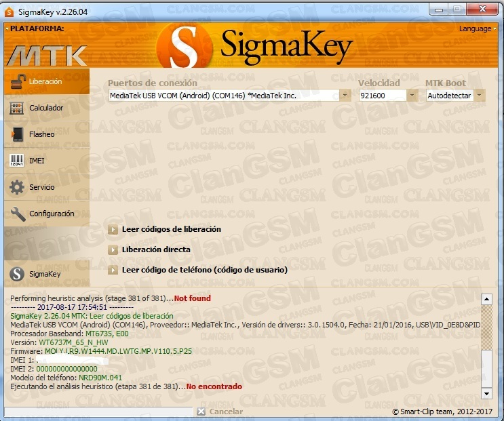Image resolution: width=504 pixels, height=421 pixels.
Task: Switch to the Flasheo section
Action: pyautogui.click(x=47, y=134)
